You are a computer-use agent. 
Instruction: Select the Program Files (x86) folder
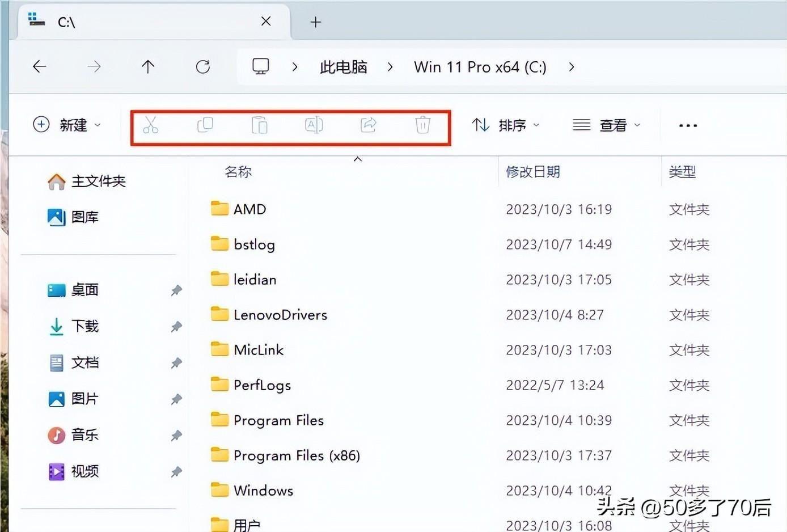pos(285,455)
